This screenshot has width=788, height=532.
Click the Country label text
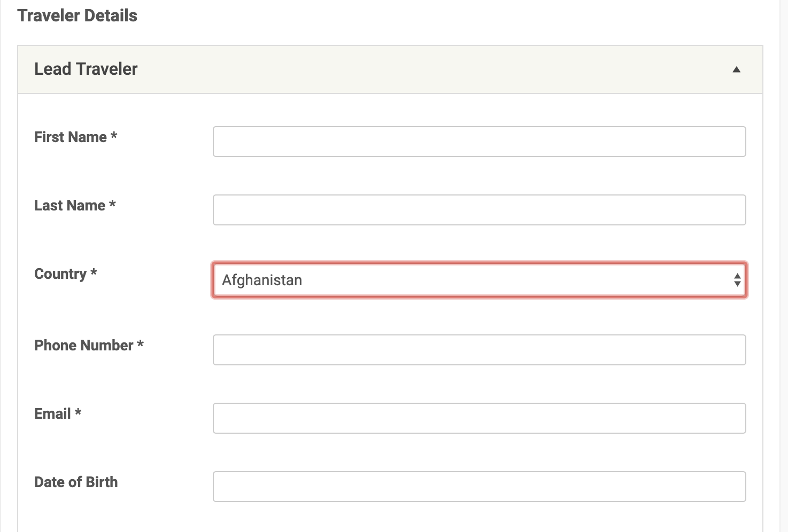click(60, 274)
